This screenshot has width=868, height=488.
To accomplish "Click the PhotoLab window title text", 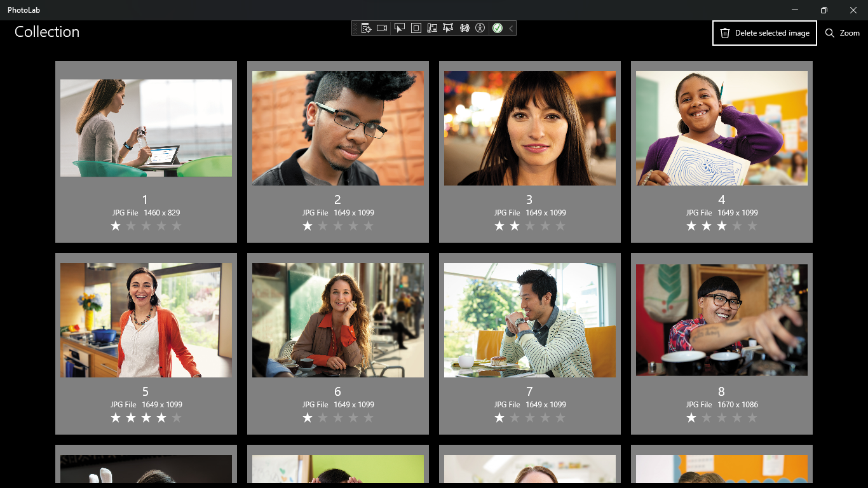I will click(24, 10).
